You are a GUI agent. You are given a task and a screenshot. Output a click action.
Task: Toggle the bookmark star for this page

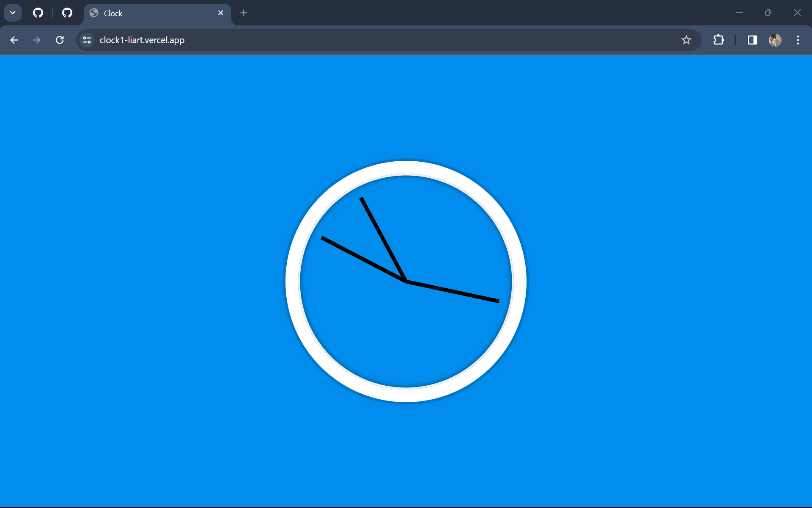tap(686, 40)
